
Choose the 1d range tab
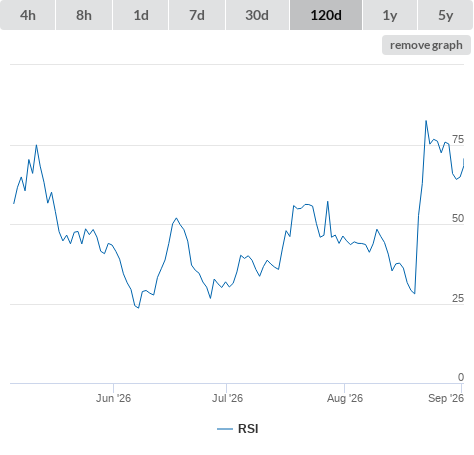pos(141,15)
